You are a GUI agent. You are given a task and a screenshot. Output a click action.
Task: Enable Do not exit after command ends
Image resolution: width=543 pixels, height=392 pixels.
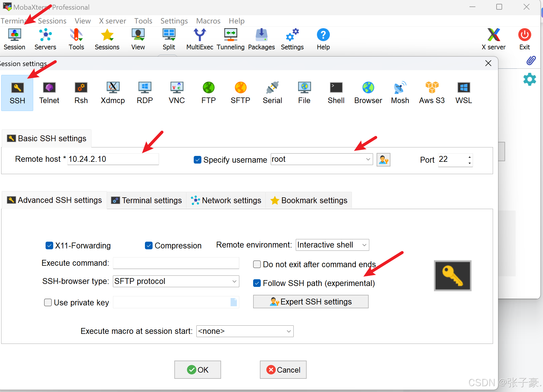(257, 264)
